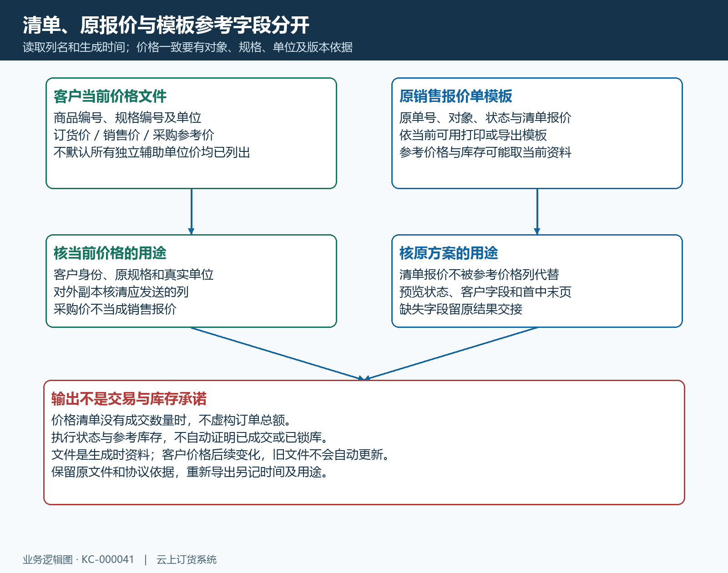Click the line 客户身份、原规格和真实单位
This screenshot has width=728, height=573.
134,275
